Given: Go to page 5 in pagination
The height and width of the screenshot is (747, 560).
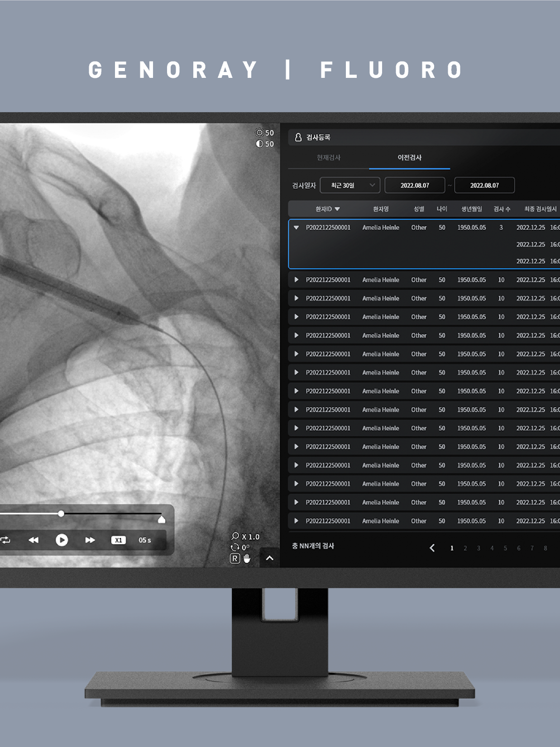Looking at the screenshot, I should point(505,548).
